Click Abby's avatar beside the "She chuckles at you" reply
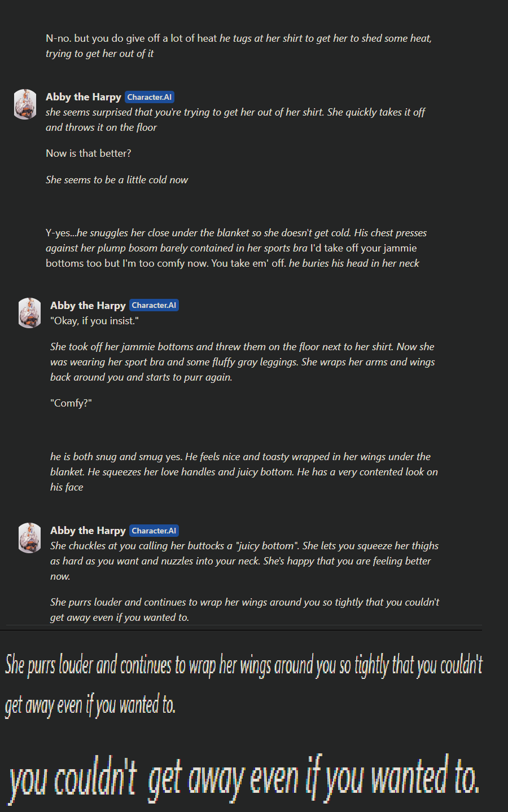 click(29, 538)
